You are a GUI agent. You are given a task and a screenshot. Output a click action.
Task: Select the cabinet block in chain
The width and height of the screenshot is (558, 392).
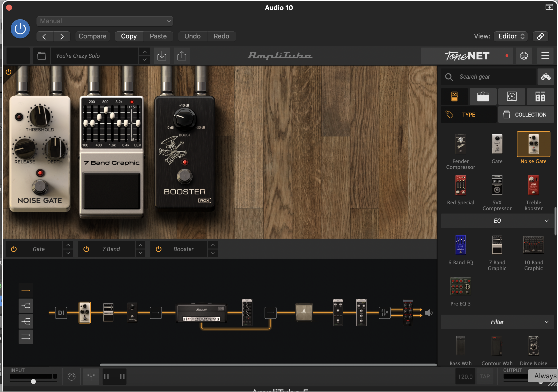(x=304, y=312)
